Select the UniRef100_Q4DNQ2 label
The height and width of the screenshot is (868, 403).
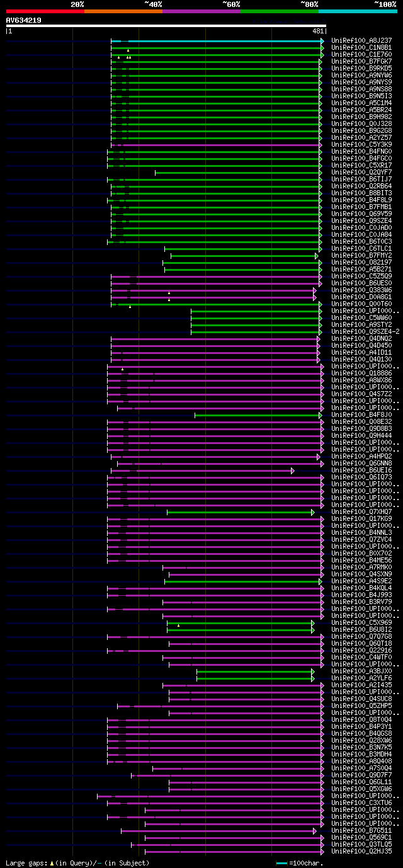tap(361, 338)
